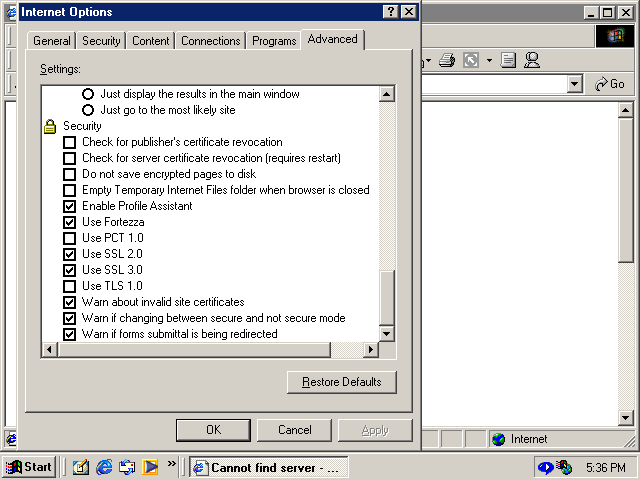The width and height of the screenshot is (640, 480).
Task: Click the taskbar clock showing 5:36 PM
Action: 605,467
